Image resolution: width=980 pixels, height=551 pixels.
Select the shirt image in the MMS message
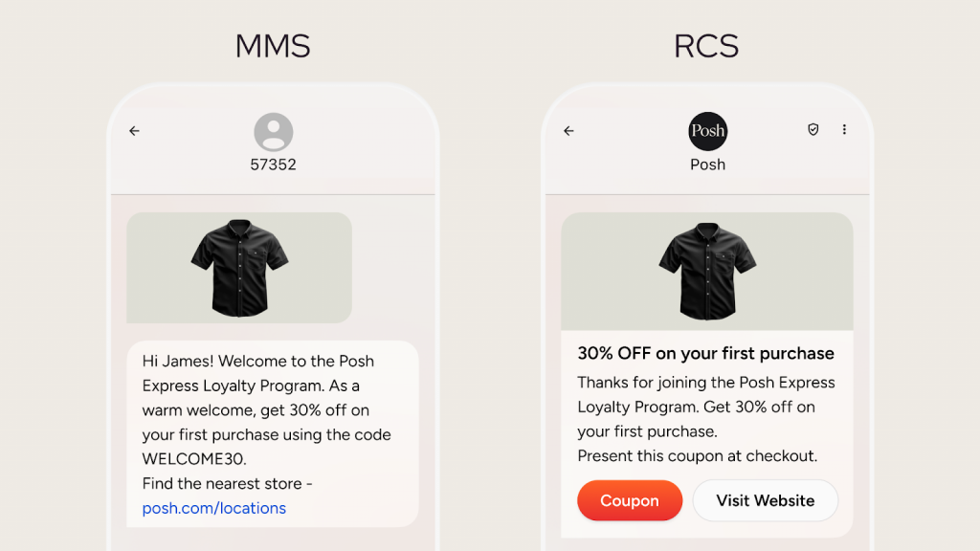pyautogui.click(x=238, y=268)
